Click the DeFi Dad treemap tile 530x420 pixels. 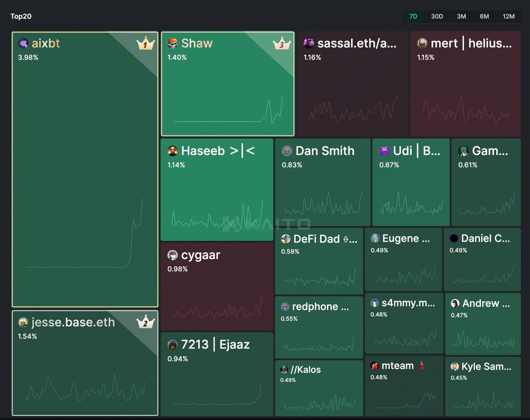pyautogui.click(x=319, y=261)
